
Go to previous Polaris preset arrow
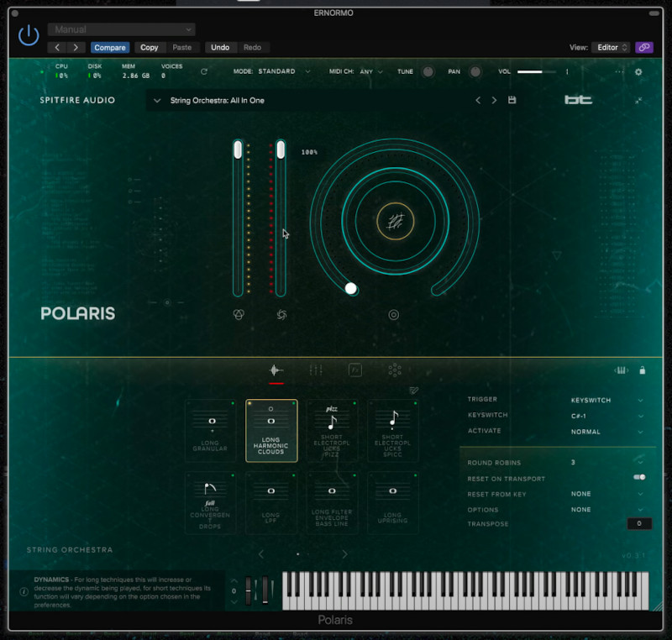pyautogui.click(x=478, y=100)
